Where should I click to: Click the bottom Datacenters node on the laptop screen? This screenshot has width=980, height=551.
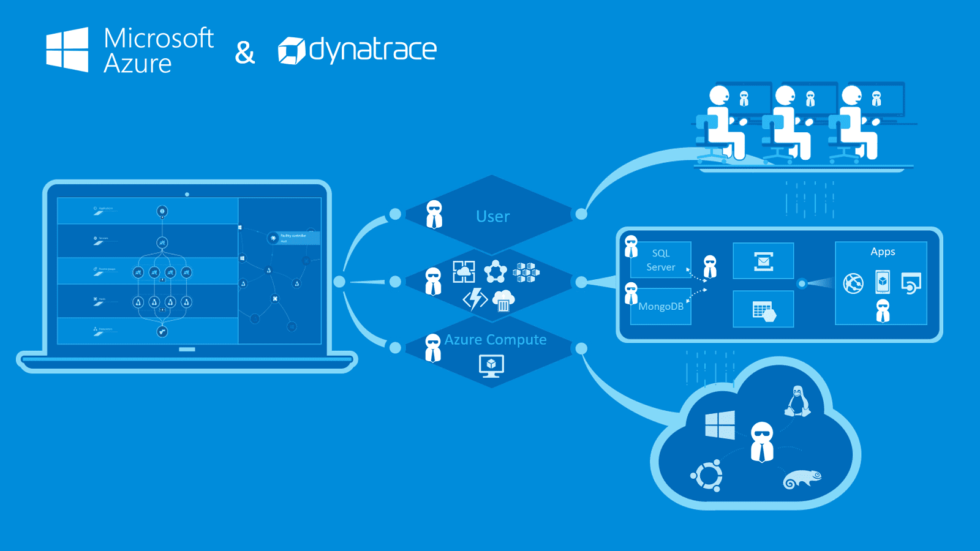pyautogui.click(x=162, y=332)
